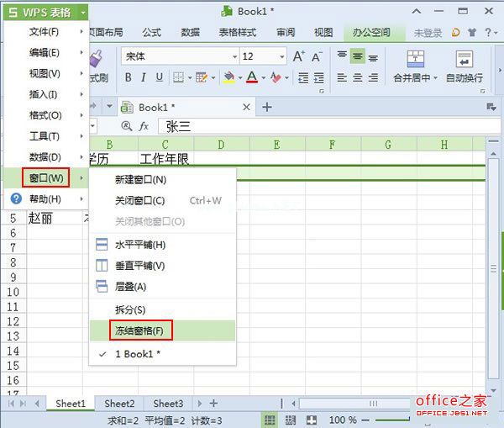Image resolution: width=504 pixels, height=428 pixels.
Task: Select the checked 1 Book1 window entry
Action: point(162,354)
